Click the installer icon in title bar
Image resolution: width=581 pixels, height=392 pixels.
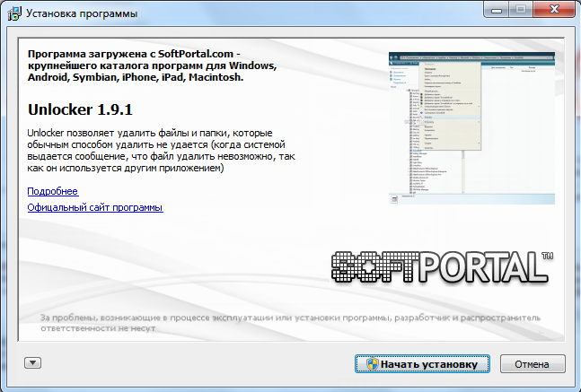point(14,13)
